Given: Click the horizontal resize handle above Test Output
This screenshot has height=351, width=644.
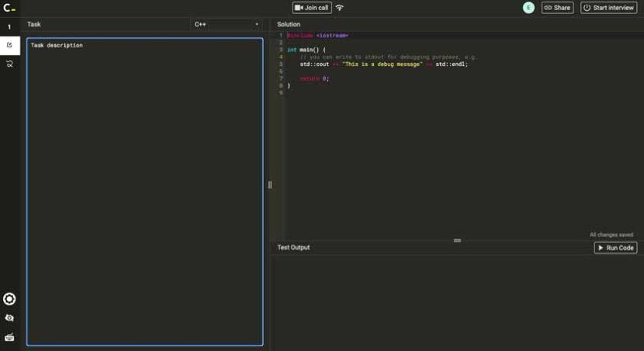Looking at the screenshot, I should (457, 241).
